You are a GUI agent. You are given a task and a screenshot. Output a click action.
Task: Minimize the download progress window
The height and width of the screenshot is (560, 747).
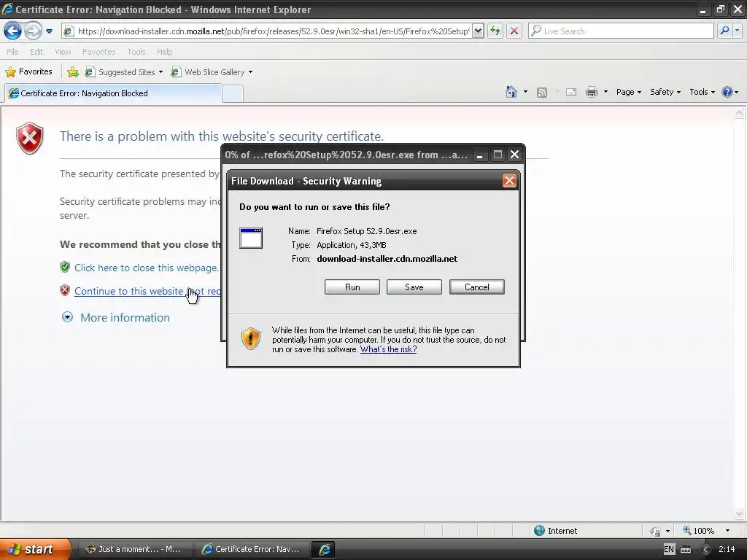[x=480, y=155]
